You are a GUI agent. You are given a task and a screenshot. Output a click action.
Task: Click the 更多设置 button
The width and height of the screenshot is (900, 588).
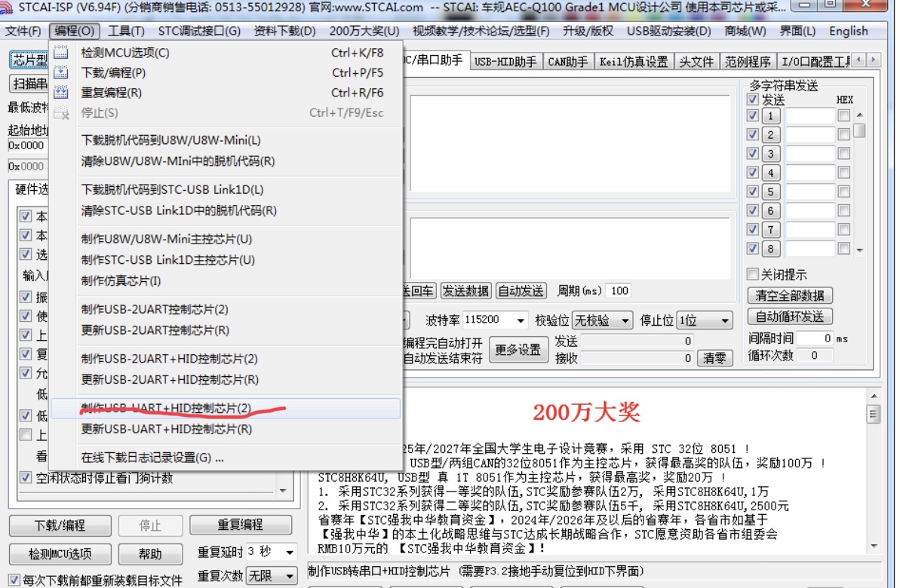[x=518, y=349]
